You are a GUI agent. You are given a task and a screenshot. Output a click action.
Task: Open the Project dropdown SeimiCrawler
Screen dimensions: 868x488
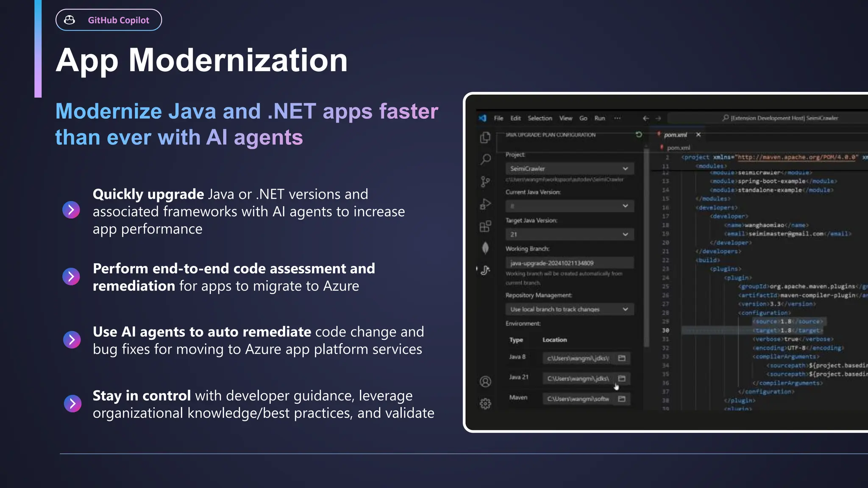click(x=570, y=169)
